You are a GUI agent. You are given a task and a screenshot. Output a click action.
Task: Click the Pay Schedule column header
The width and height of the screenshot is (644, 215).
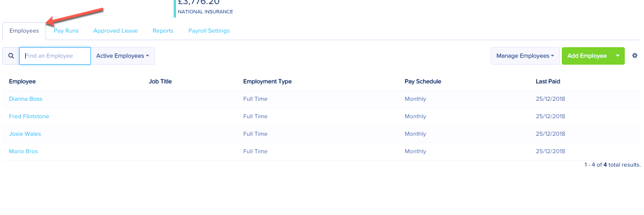pyautogui.click(x=423, y=81)
